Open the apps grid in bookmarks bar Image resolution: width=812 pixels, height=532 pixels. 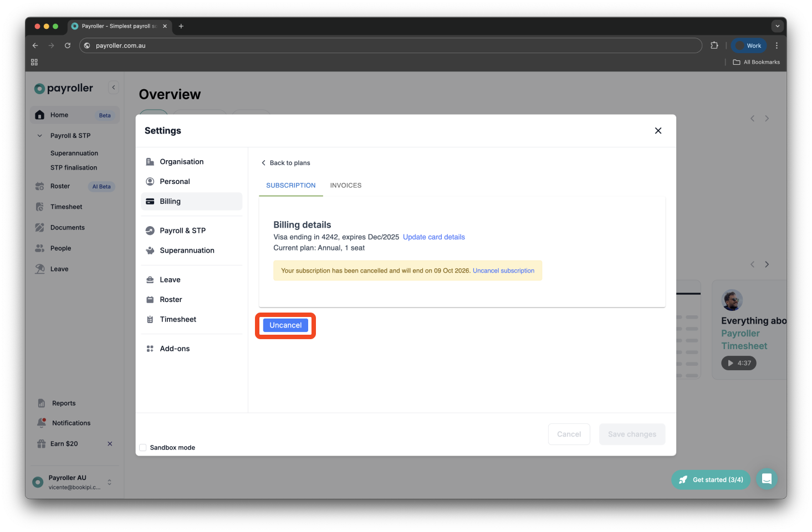pos(34,62)
